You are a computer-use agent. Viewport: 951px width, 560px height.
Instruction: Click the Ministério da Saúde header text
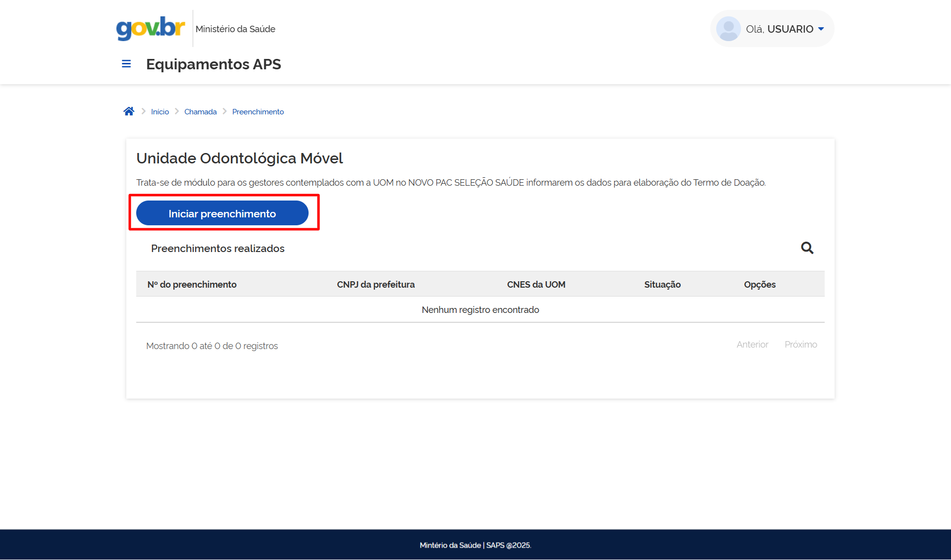click(x=235, y=29)
